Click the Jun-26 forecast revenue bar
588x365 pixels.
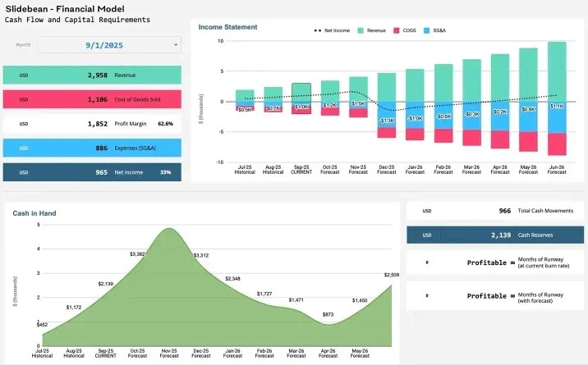(557, 71)
